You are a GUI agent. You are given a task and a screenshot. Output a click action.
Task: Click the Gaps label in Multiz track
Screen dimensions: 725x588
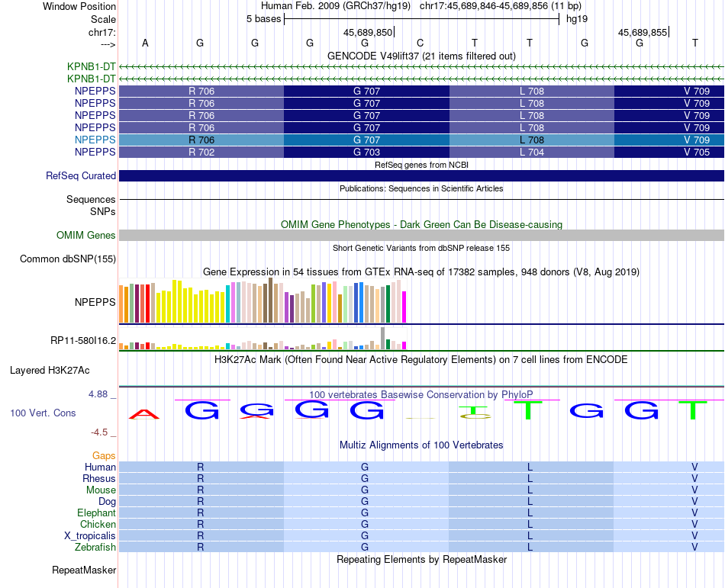[104, 456]
